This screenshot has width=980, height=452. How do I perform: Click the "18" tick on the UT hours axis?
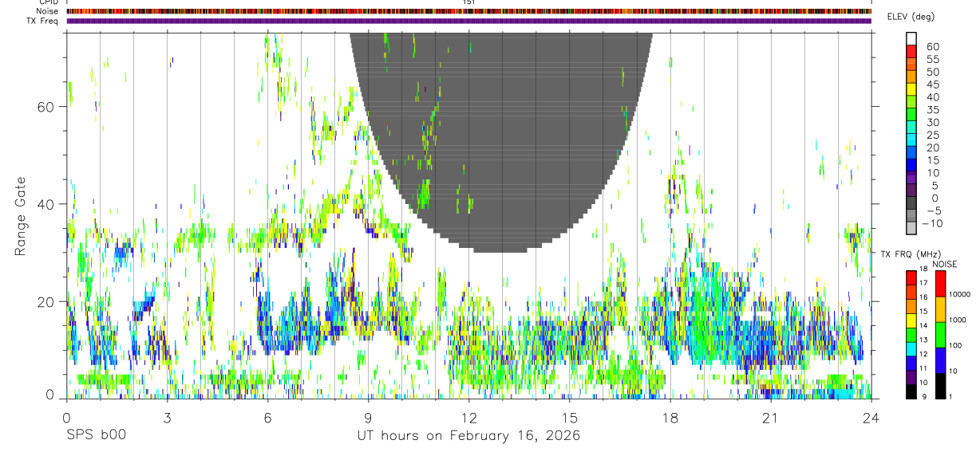click(670, 418)
